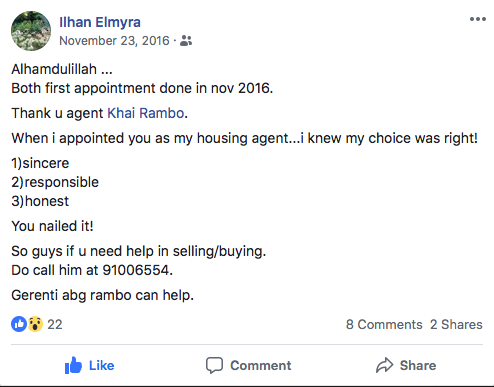Click the speech bubble Comment icon

pos(214,365)
